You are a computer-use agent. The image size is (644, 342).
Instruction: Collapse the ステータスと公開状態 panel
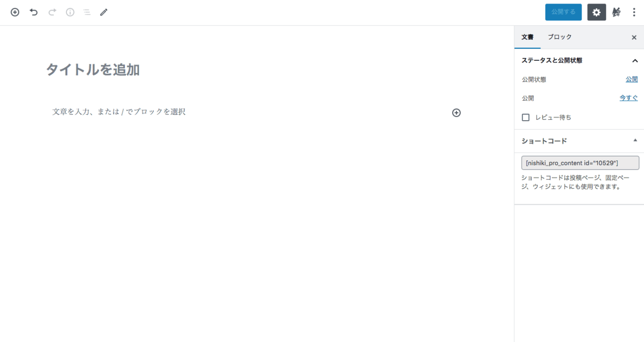coord(635,60)
